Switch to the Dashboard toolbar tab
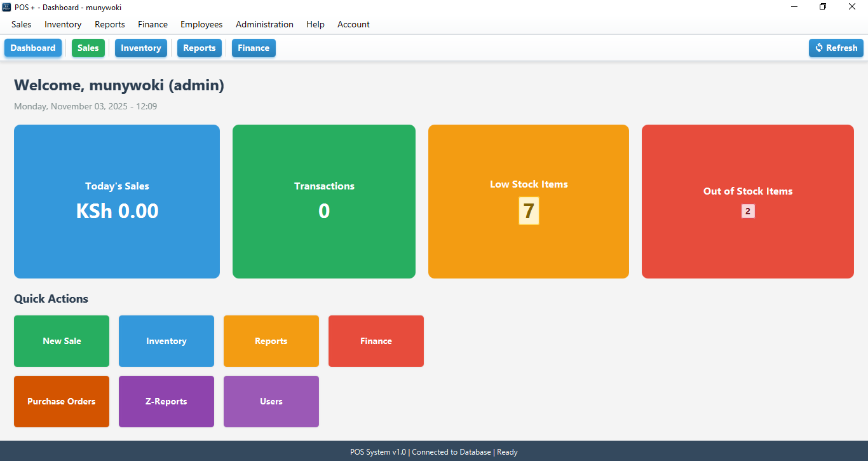 (x=32, y=48)
